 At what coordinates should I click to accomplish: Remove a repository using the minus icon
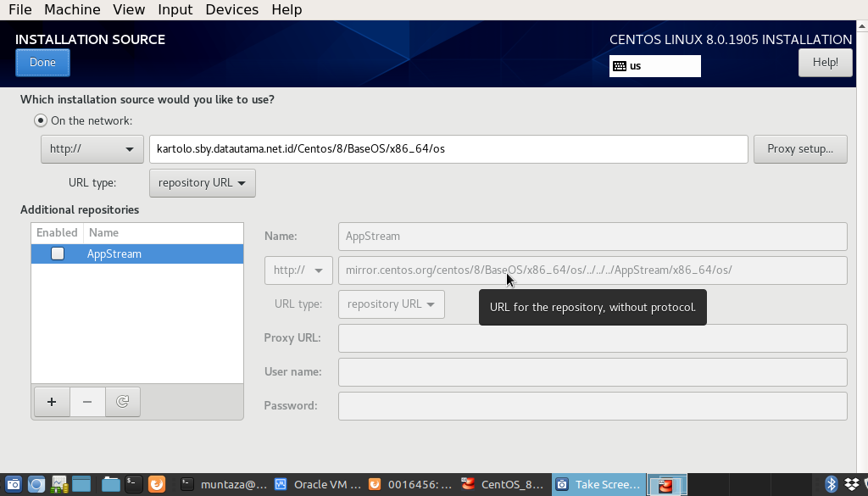[86, 401]
